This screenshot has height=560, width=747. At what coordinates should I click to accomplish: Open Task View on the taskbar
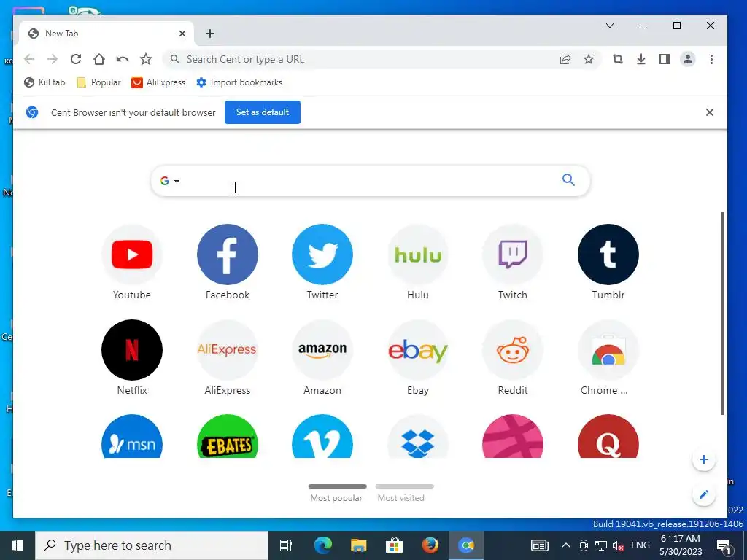(x=286, y=545)
